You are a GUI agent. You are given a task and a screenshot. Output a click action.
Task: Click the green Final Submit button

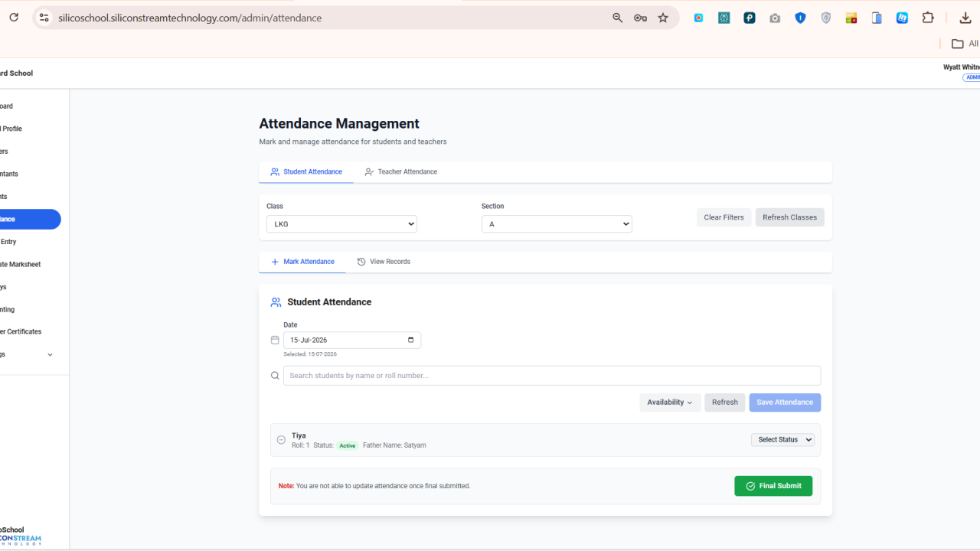pos(773,486)
